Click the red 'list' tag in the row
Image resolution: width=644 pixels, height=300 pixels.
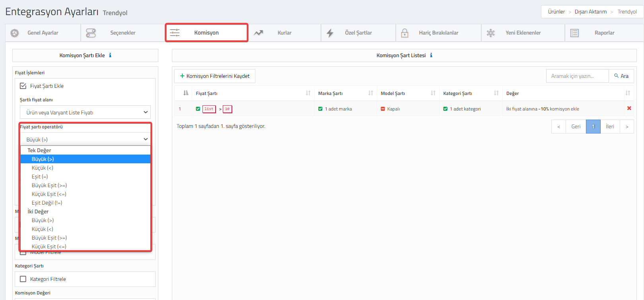coord(209,109)
